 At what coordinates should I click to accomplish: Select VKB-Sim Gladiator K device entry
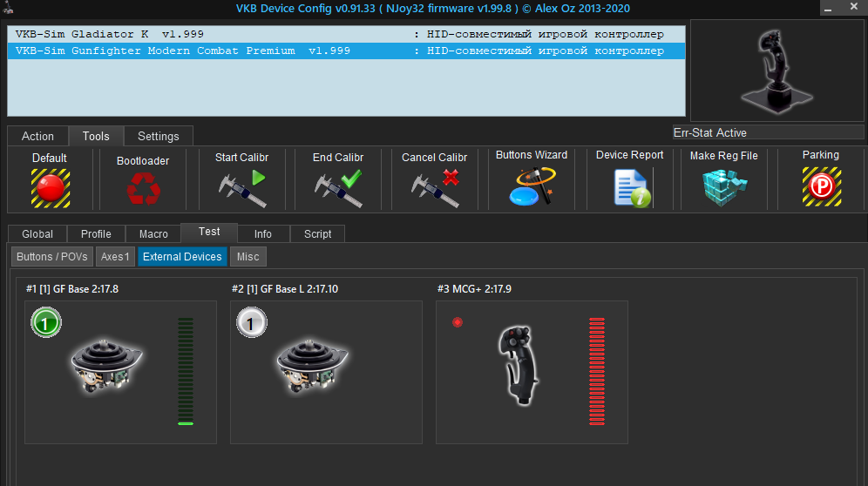(x=347, y=34)
